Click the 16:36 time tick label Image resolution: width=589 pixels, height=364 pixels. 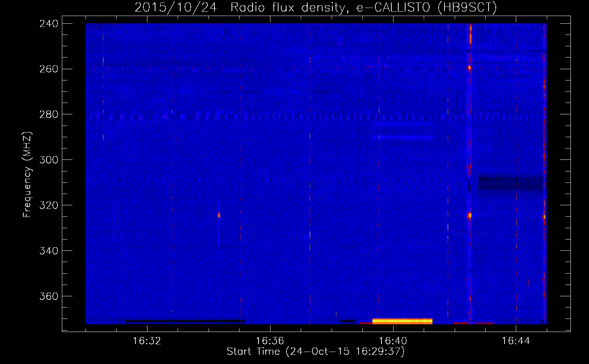(270, 341)
